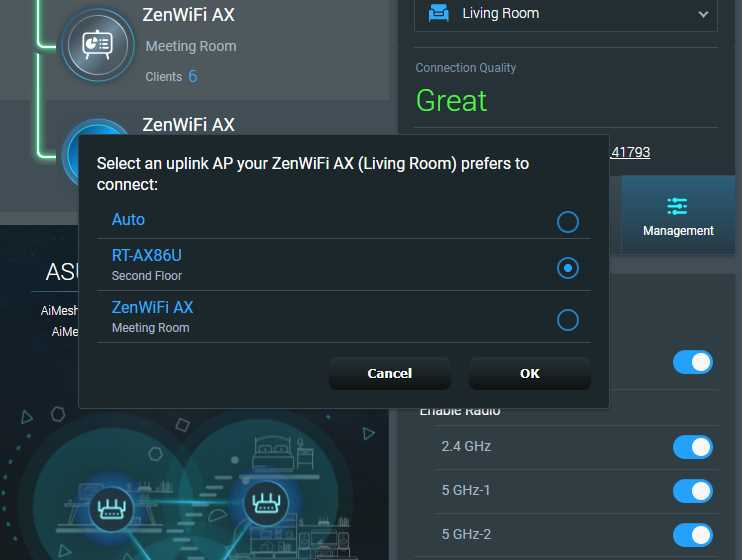Click the Management sliders icon
This screenshot has width=742, height=560.
[677, 206]
